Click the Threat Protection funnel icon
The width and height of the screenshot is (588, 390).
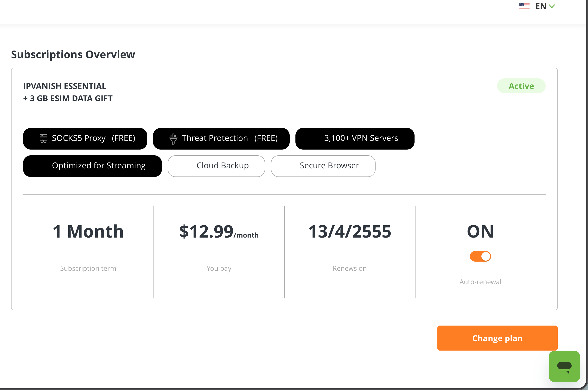173,138
